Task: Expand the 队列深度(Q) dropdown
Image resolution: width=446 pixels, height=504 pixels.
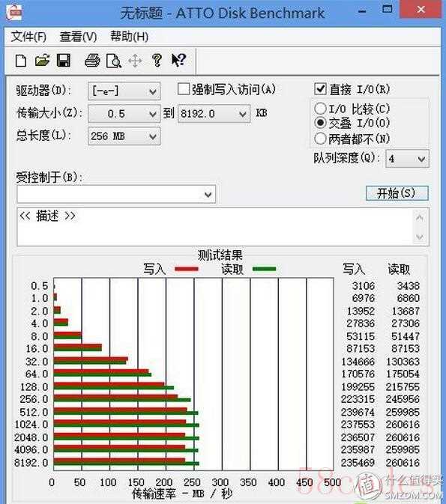Action: point(407,159)
